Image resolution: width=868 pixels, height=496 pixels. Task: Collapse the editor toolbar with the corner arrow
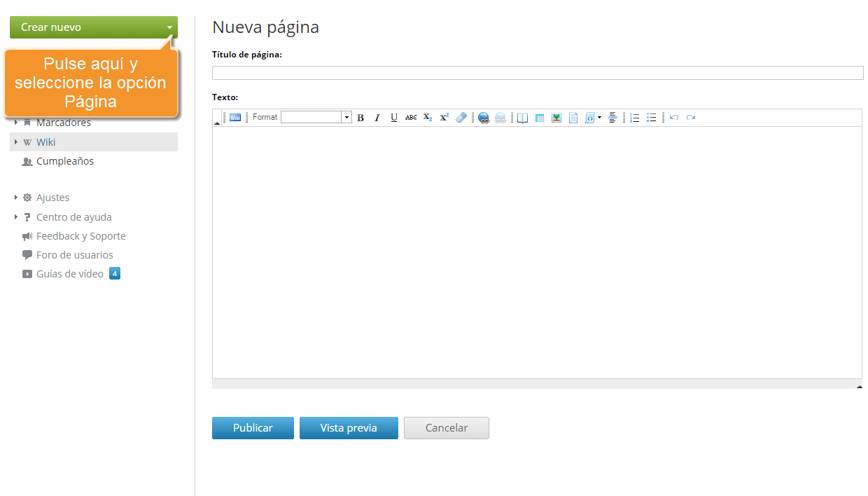[216, 123]
